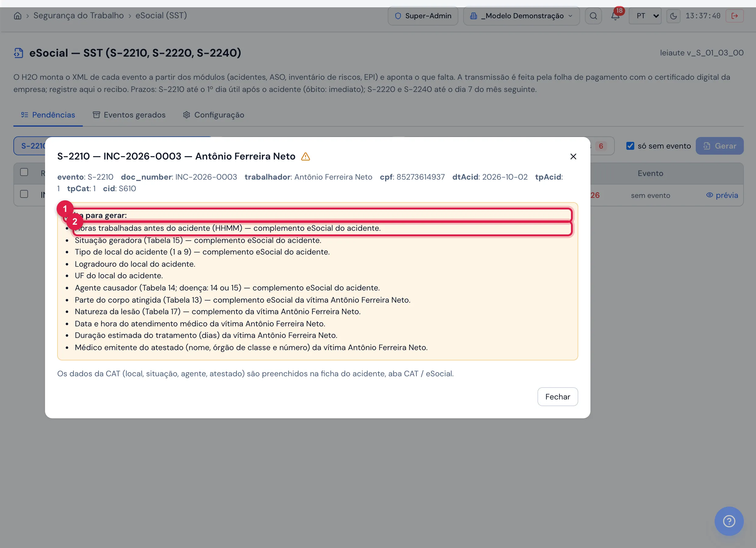The image size is (756, 548).
Task: Open the _Modelo Demonstração company dropdown
Action: (521, 16)
